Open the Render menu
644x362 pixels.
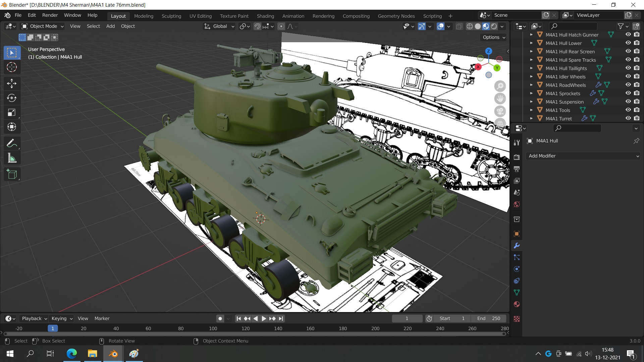[50, 15]
